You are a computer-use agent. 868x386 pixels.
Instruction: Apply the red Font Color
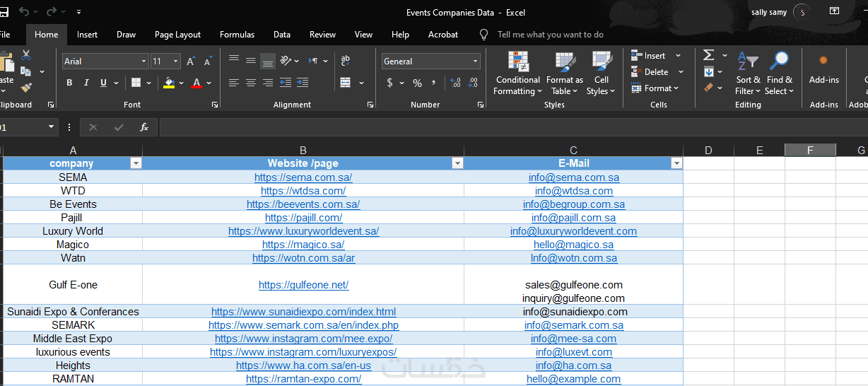coord(197,83)
